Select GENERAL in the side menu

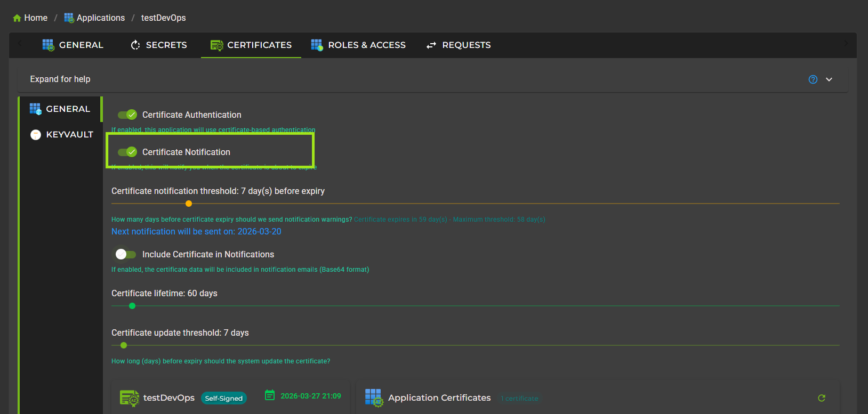[60, 109]
